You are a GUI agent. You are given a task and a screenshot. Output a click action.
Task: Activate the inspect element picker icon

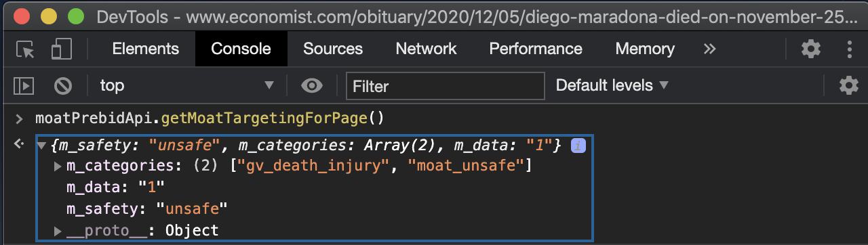(x=25, y=49)
